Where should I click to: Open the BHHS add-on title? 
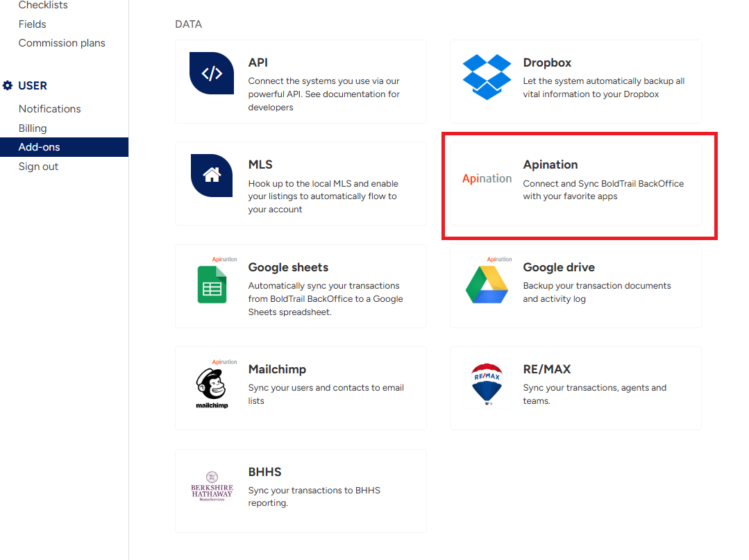coord(264,472)
